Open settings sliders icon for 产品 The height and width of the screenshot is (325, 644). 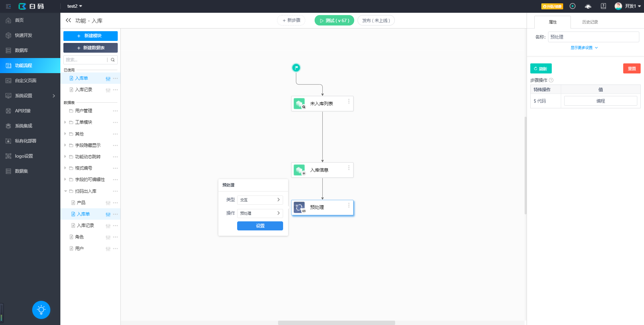(108, 203)
